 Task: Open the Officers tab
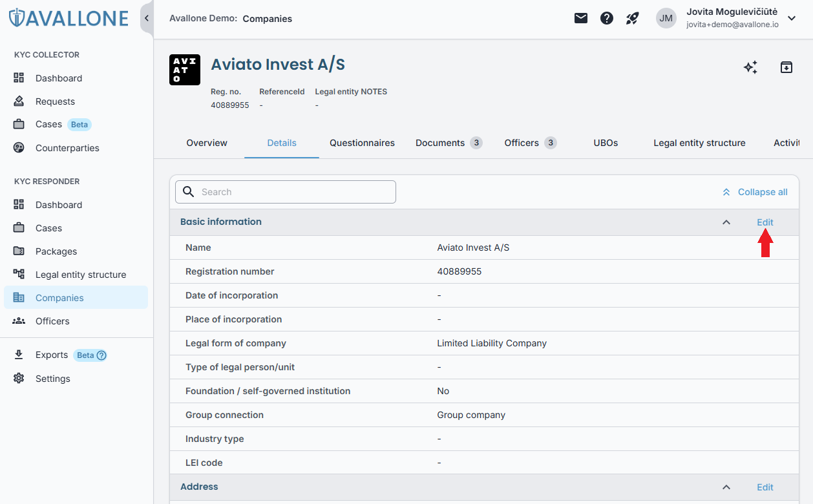click(530, 143)
